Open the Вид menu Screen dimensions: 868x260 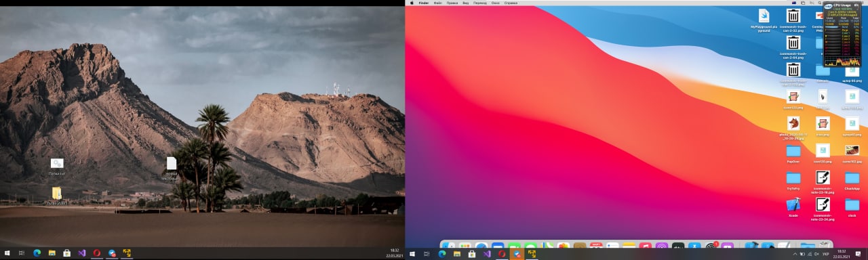coord(466,3)
